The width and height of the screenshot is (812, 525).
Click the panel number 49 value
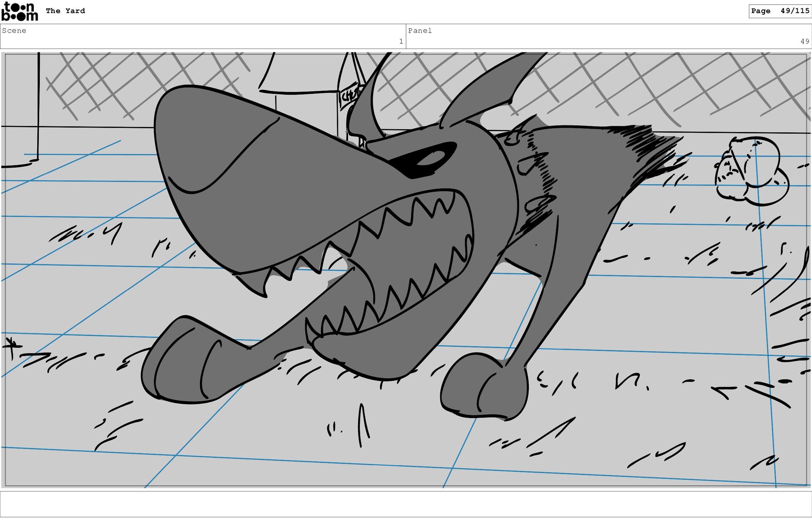(x=804, y=41)
